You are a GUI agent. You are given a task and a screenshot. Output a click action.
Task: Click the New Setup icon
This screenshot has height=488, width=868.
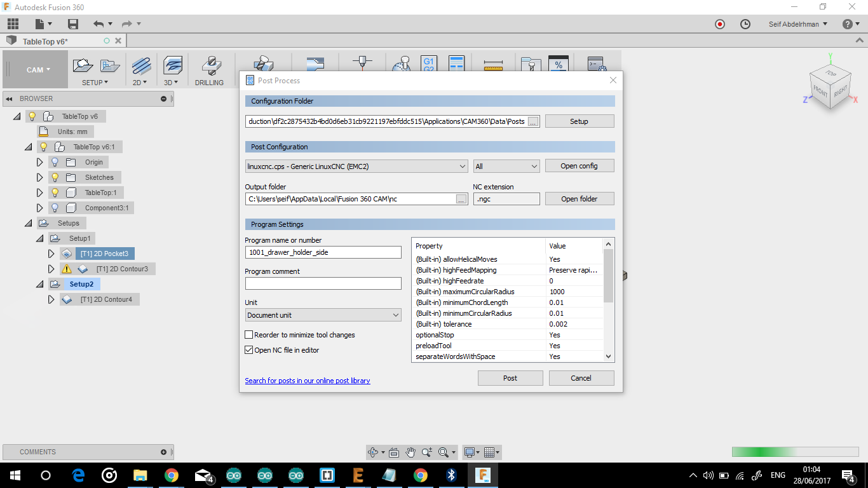click(83, 65)
